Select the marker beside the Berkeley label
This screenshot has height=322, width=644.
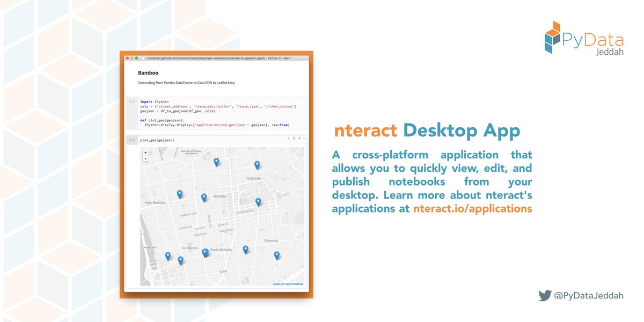(x=204, y=197)
